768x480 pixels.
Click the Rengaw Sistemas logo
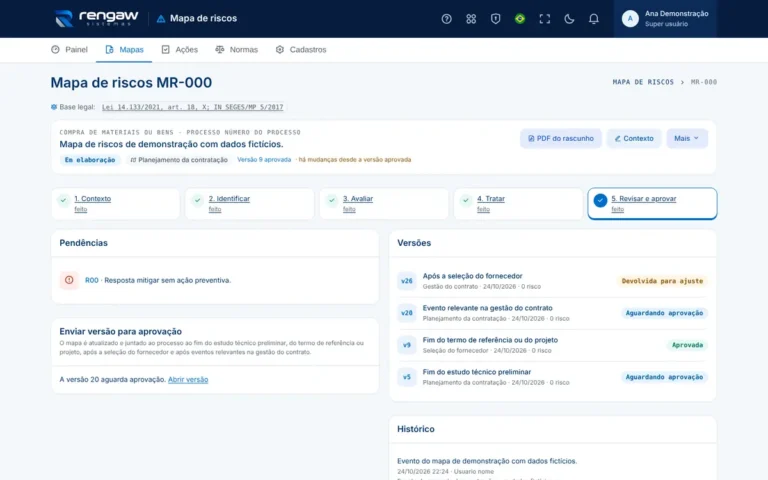(96, 19)
